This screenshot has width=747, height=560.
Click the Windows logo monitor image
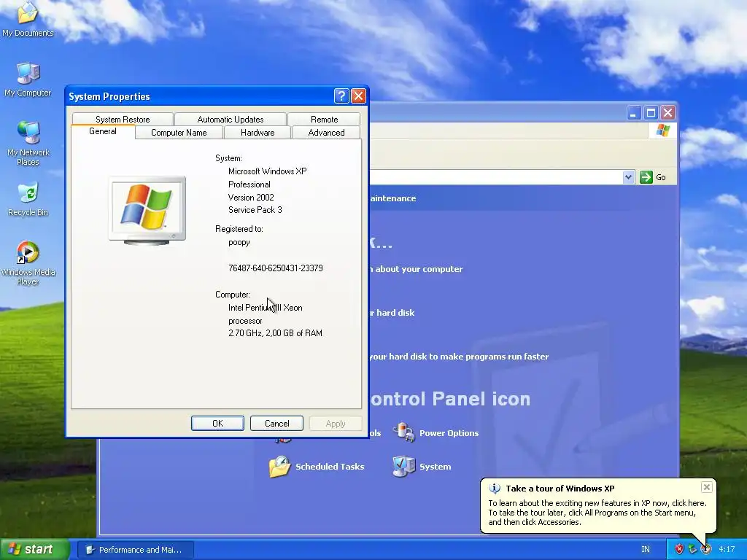point(147,211)
